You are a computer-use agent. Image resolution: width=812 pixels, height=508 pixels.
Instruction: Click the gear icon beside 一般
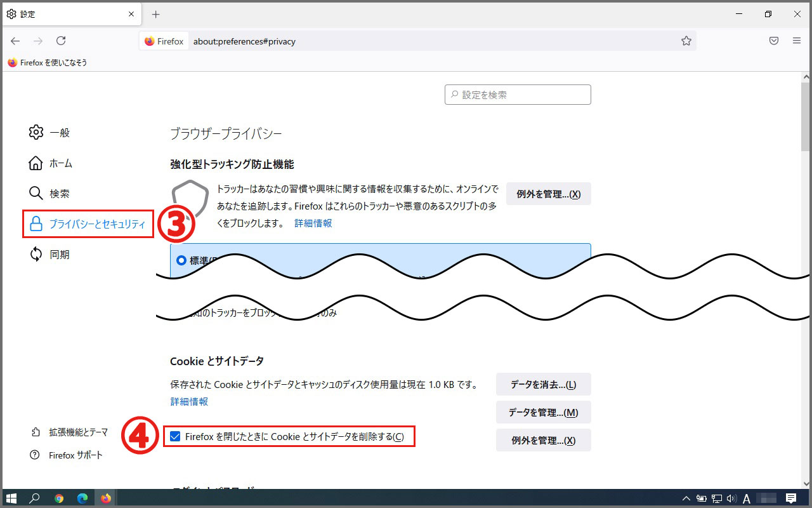click(x=36, y=132)
